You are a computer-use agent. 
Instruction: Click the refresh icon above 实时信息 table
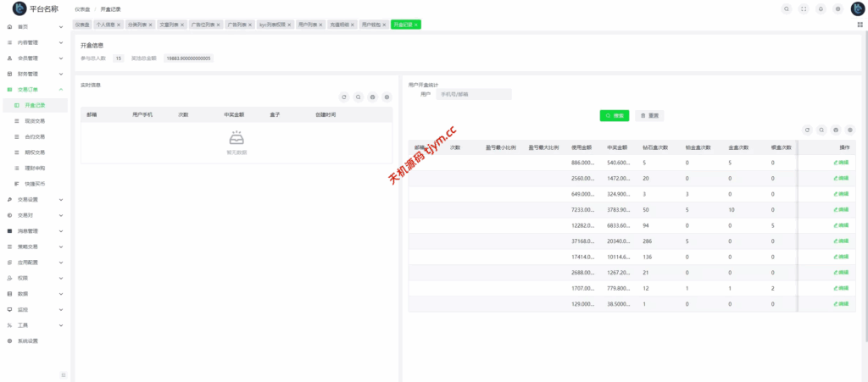344,97
